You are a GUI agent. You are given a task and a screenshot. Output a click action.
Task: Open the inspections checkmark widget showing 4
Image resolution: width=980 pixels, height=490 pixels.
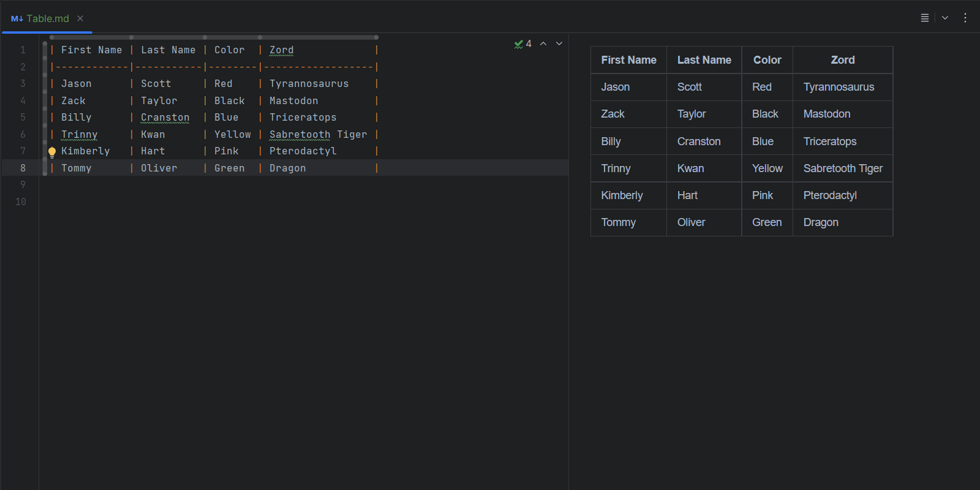[523, 43]
